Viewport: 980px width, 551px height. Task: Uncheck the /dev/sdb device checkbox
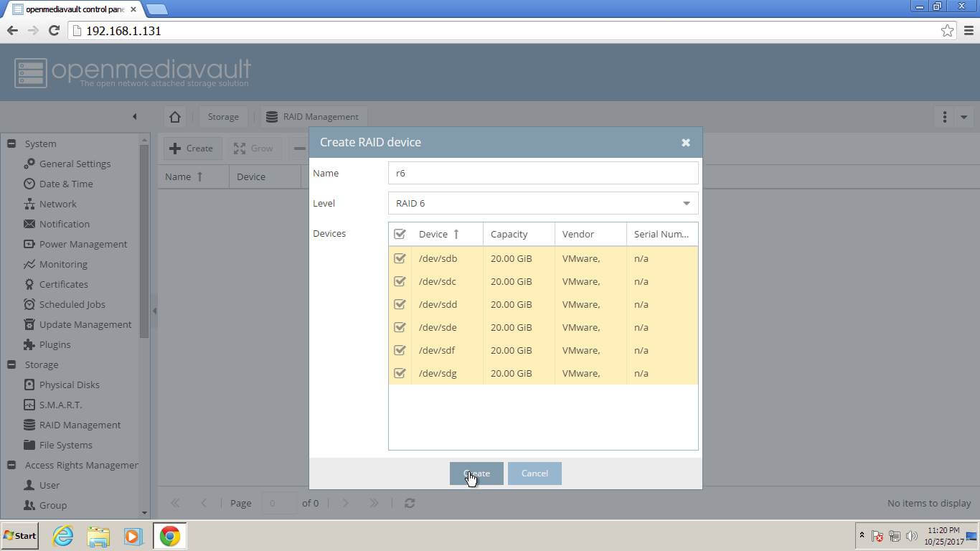click(x=400, y=258)
